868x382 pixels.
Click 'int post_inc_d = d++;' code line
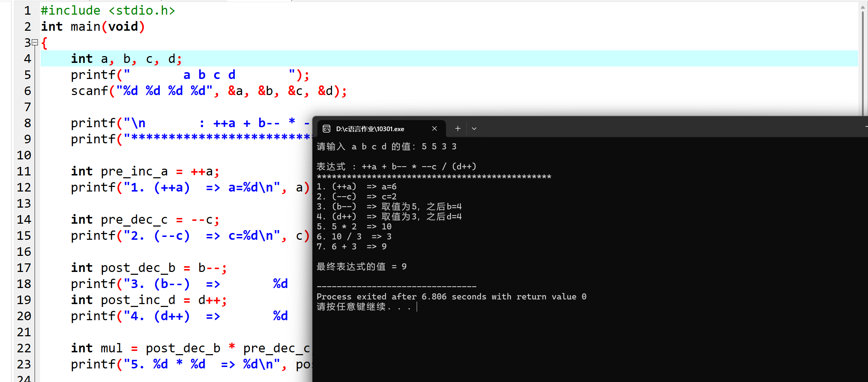click(149, 300)
